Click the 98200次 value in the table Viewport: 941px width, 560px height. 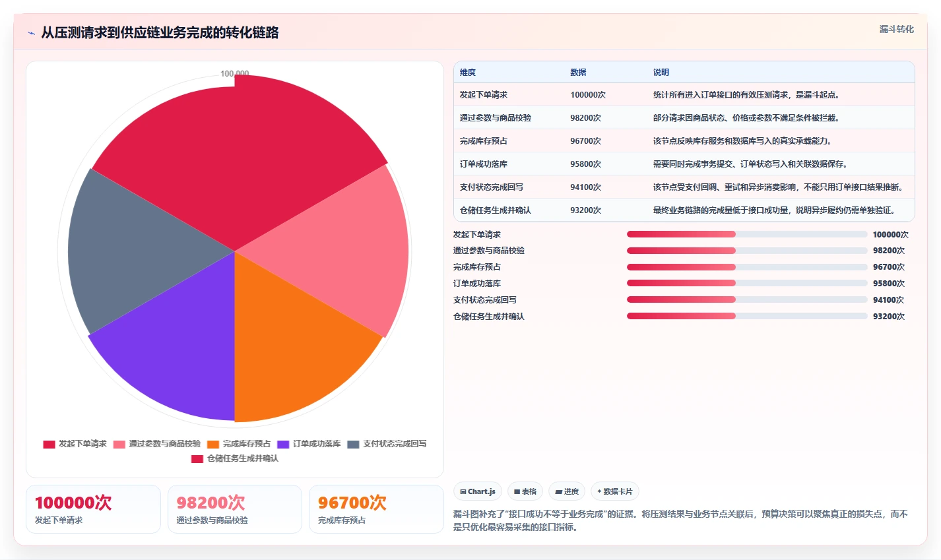click(x=586, y=118)
